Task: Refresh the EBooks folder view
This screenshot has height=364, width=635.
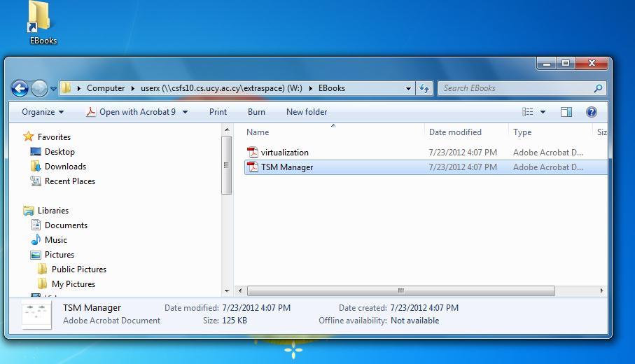Action: tap(424, 88)
